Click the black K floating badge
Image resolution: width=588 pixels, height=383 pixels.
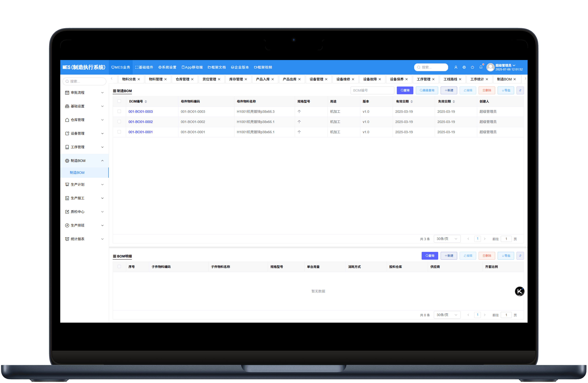[520, 291]
